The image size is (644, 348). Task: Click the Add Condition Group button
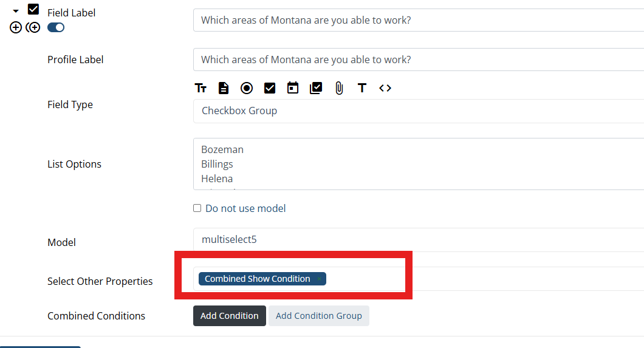pyautogui.click(x=319, y=316)
